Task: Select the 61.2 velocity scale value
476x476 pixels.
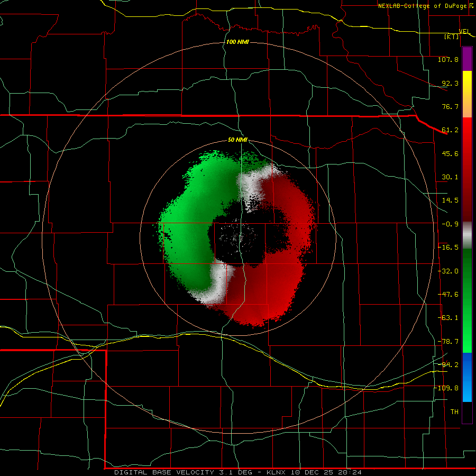Action: (x=450, y=130)
